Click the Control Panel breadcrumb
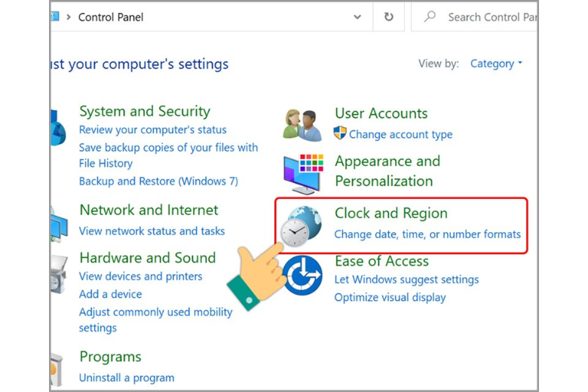 tap(111, 17)
